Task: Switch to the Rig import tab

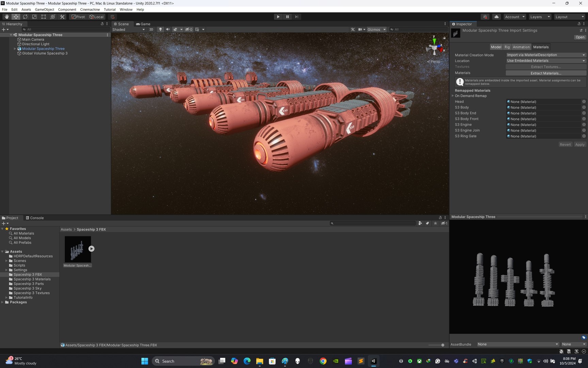Action: 507,47
